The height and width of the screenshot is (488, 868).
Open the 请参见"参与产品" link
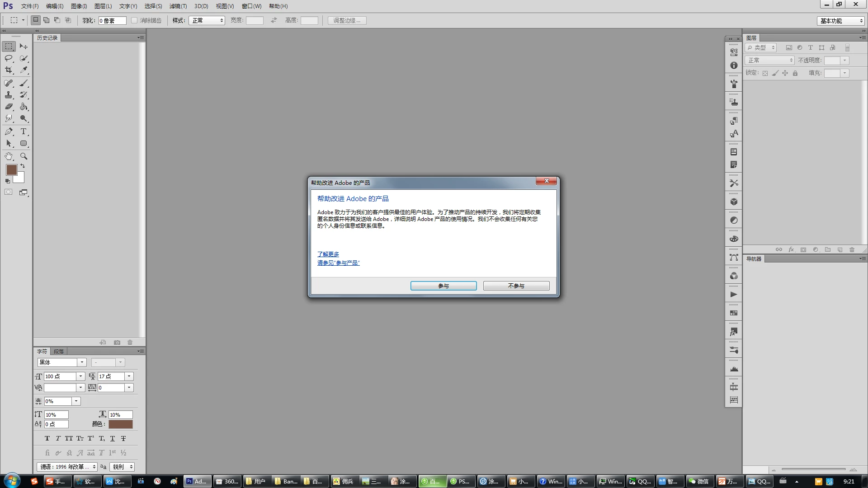tap(339, 263)
